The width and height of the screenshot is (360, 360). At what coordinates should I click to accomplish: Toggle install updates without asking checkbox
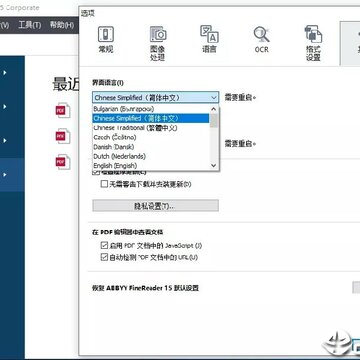point(104,184)
